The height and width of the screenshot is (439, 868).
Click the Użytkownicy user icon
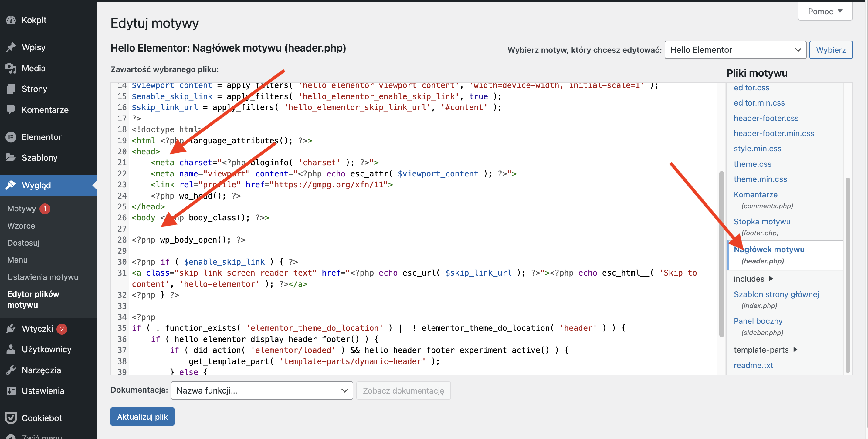pyautogui.click(x=11, y=349)
